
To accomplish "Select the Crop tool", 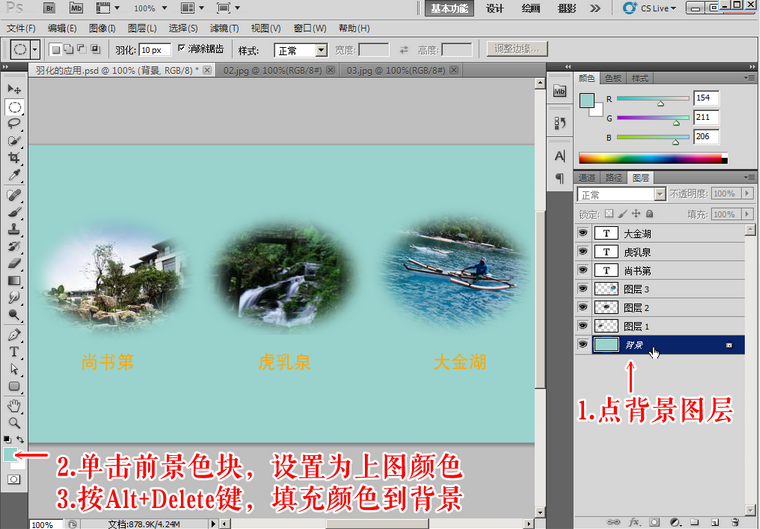I will click(15, 158).
